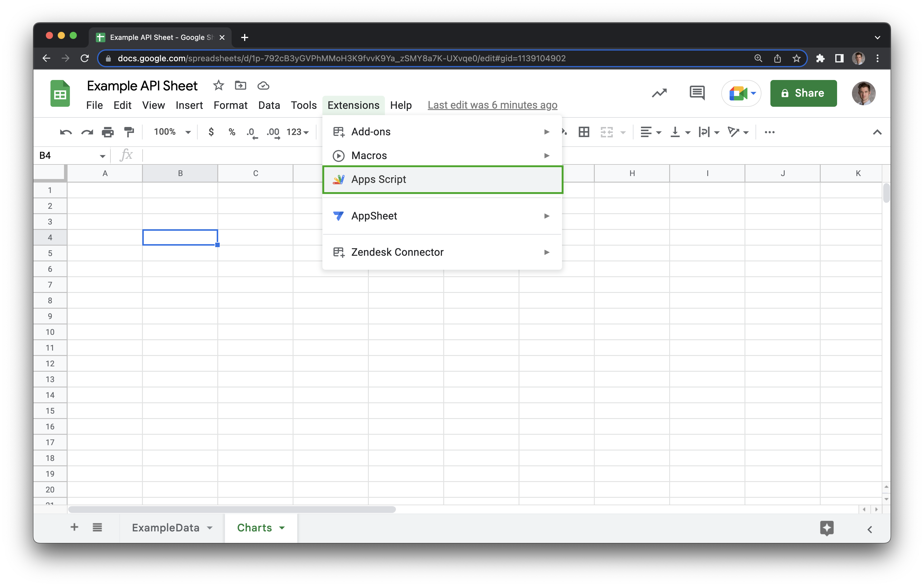Open the cell name box dropdown
This screenshot has width=924, height=587.
coord(102,156)
